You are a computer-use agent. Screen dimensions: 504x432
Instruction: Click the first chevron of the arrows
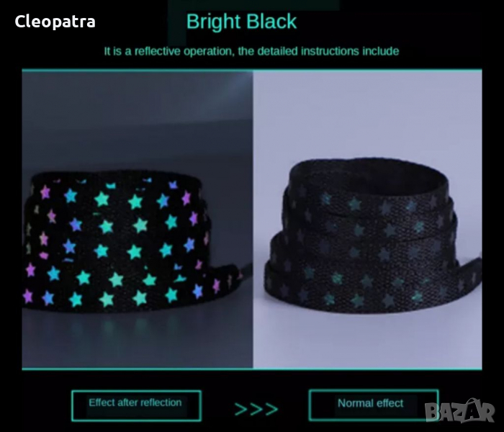(241, 409)
